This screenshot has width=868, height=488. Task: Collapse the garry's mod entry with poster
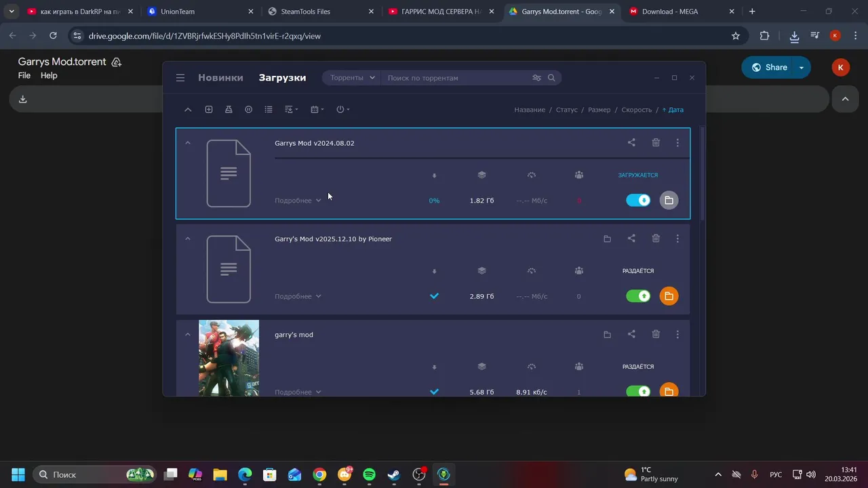(x=188, y=334)
